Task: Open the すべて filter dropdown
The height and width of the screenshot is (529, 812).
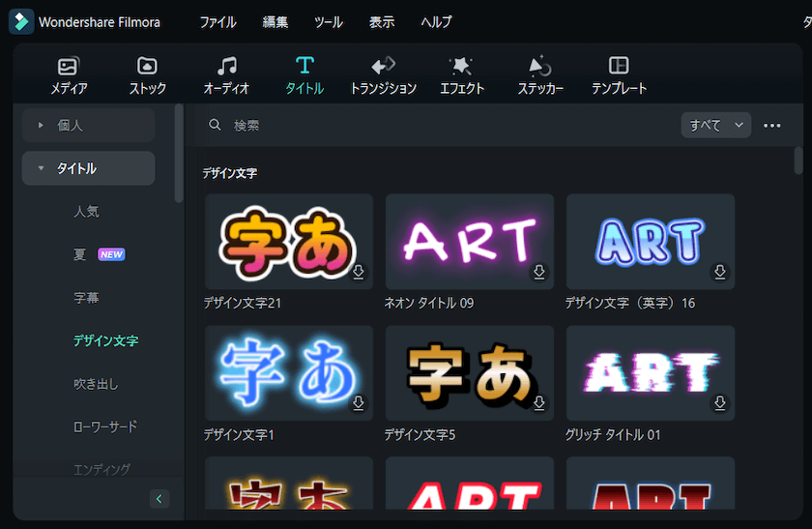Action: (x=715, y=125)
